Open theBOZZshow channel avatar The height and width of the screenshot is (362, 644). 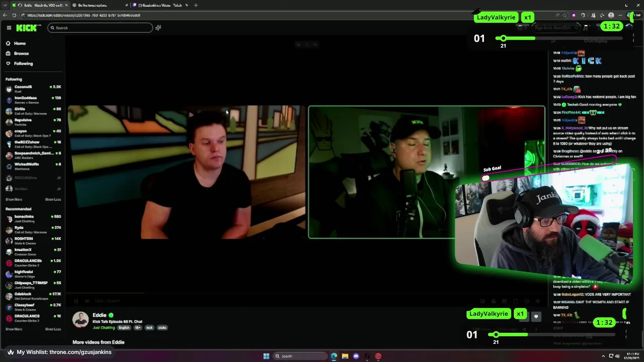click(9, 144)
